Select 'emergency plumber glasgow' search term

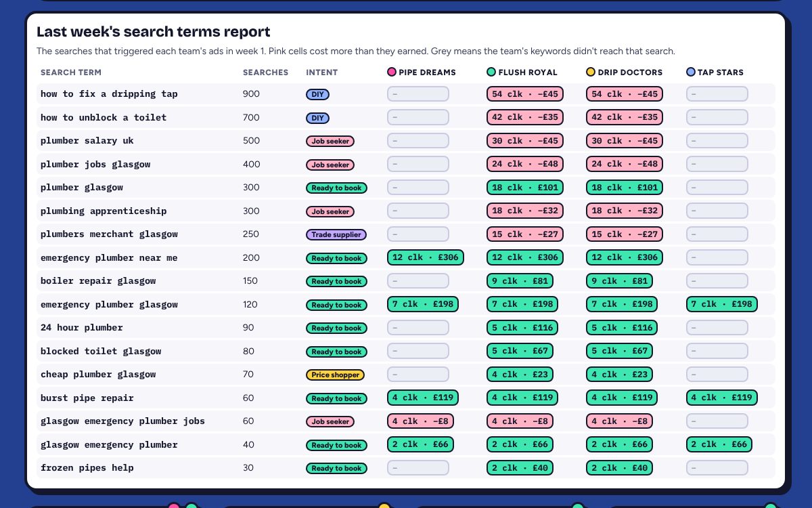[x=109, y=305]
